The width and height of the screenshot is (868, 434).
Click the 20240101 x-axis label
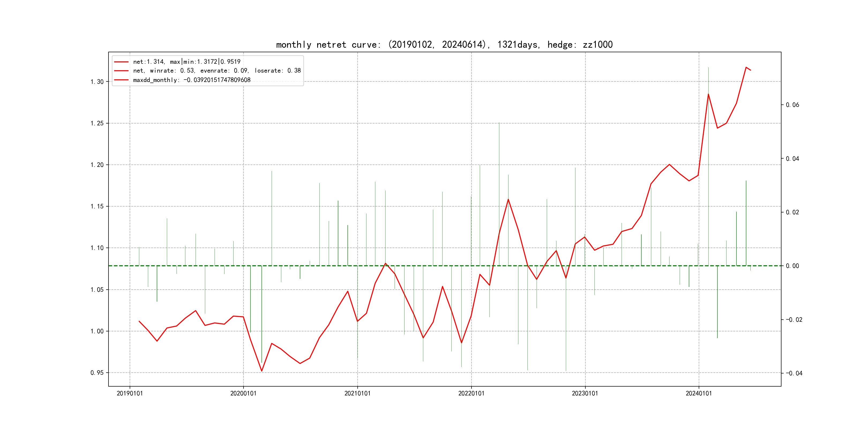(x=699, y=393)
